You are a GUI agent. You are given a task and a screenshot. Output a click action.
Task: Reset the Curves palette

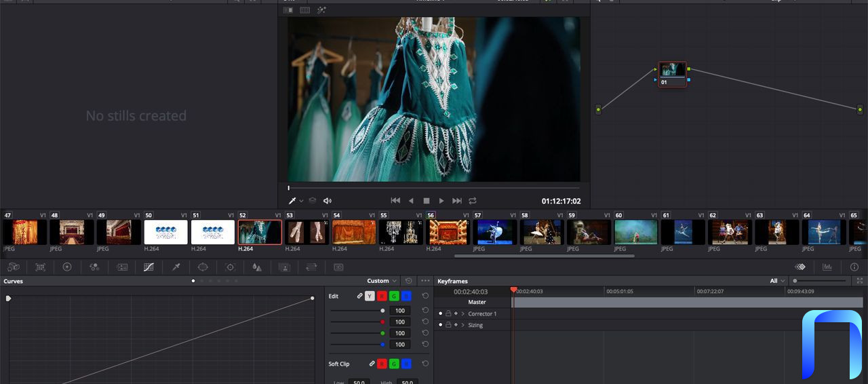[x=409, y=281]
